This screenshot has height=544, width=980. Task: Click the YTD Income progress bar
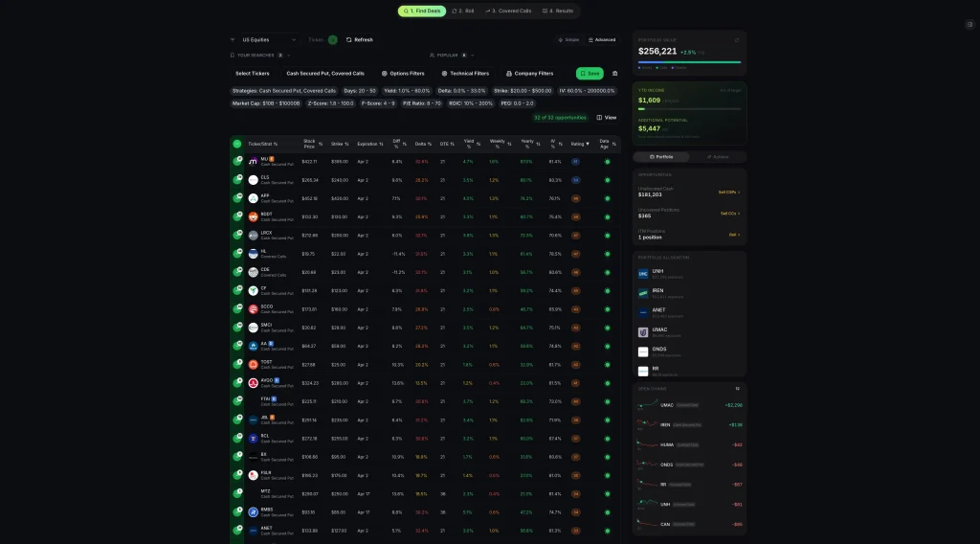tap(689, 109)
